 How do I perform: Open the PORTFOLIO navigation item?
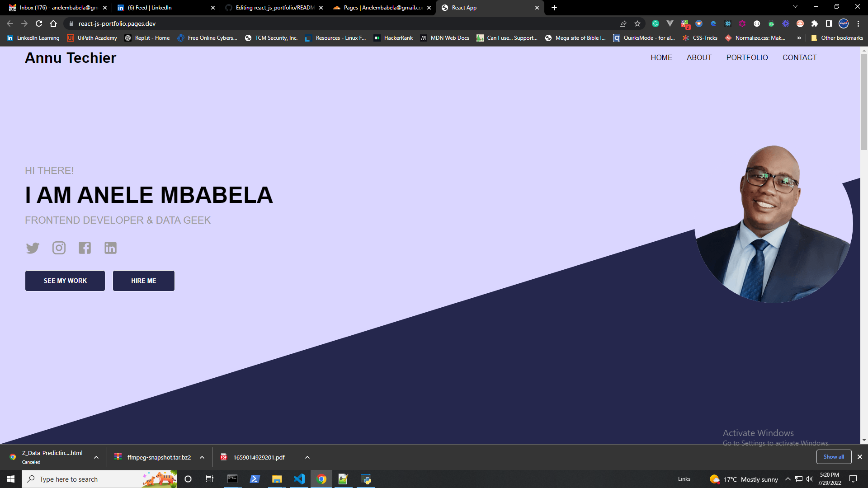point(747,57)
